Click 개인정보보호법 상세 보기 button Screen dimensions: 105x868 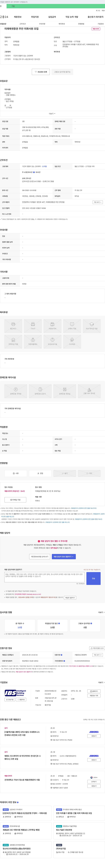[x=40, y=557]
